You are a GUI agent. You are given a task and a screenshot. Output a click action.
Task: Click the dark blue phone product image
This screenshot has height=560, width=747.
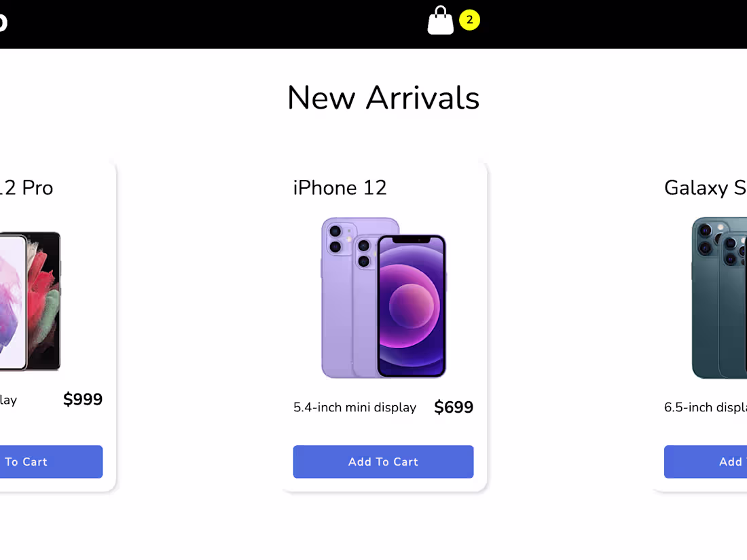pos(720,297)
